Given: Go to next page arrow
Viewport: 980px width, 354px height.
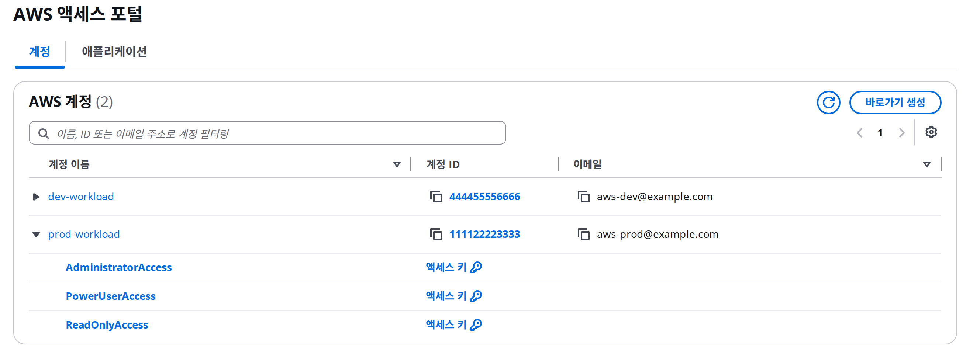Looking at the screenshot, I should tap(901, 133).
